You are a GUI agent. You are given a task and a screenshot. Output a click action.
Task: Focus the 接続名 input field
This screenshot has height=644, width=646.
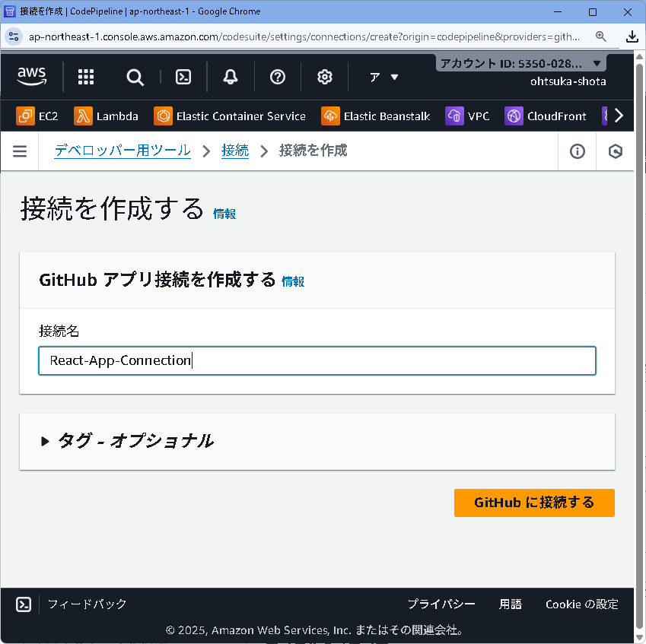317,360
